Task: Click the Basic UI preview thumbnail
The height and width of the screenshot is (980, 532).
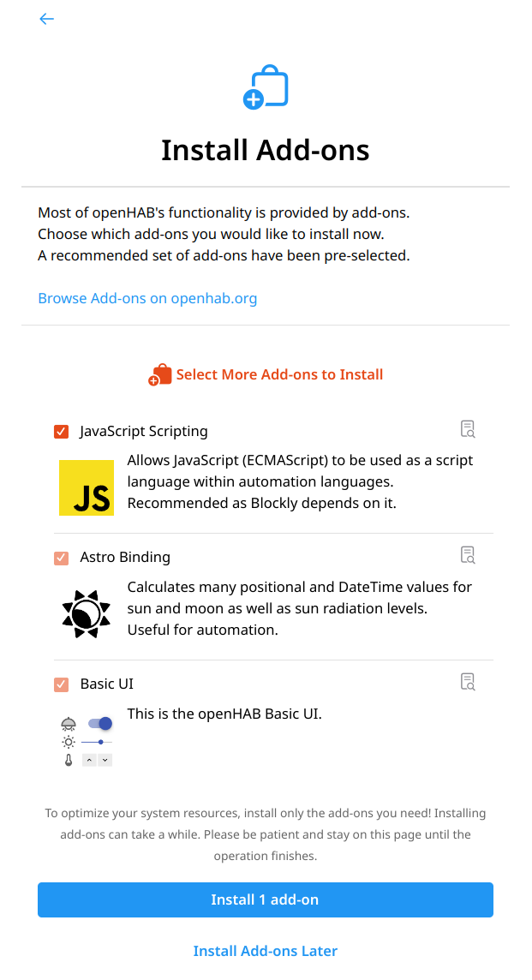Action: [87, 741]
